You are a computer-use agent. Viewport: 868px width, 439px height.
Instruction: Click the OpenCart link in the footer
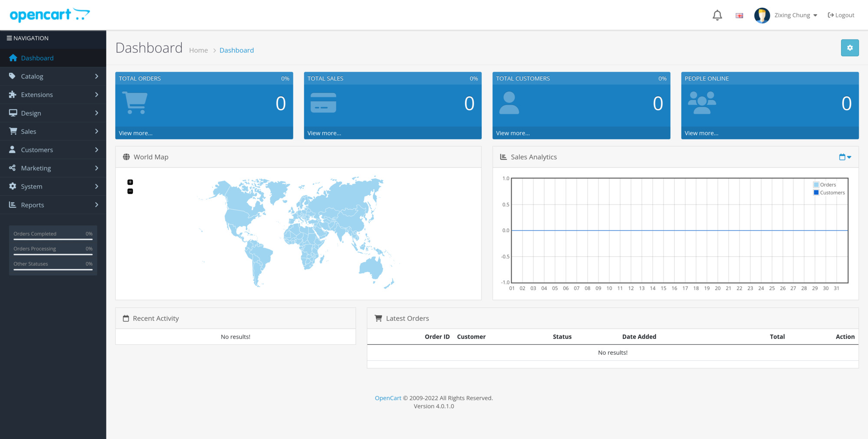pyautogui.click(x=388, y=397)
